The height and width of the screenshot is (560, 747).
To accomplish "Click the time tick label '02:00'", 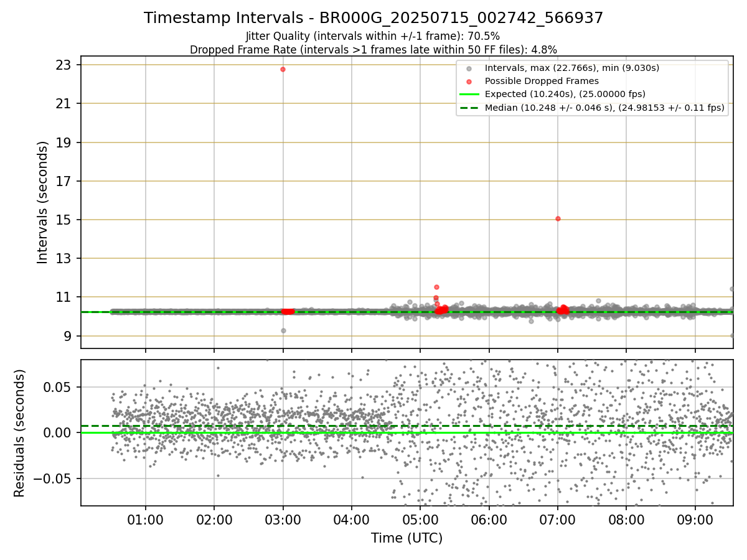I will [x=214, y=519].
